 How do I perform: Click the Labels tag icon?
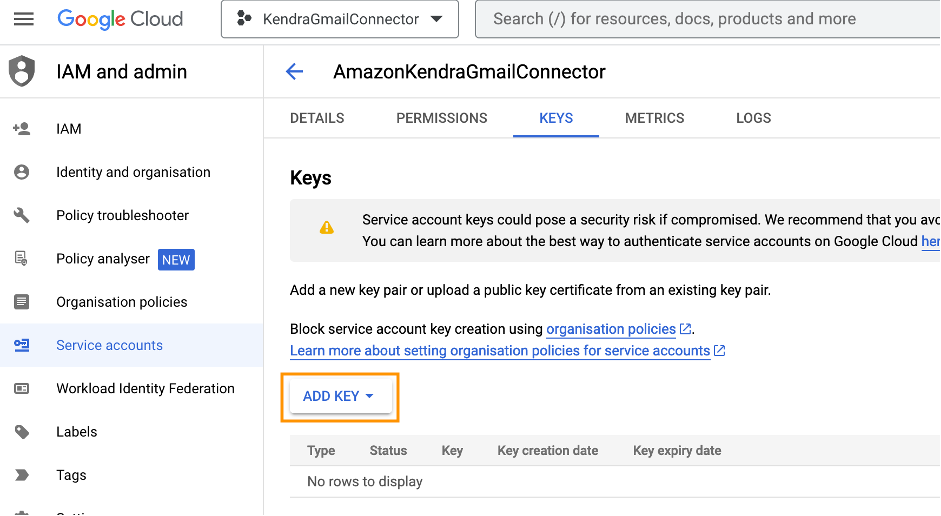coord(21,432)
